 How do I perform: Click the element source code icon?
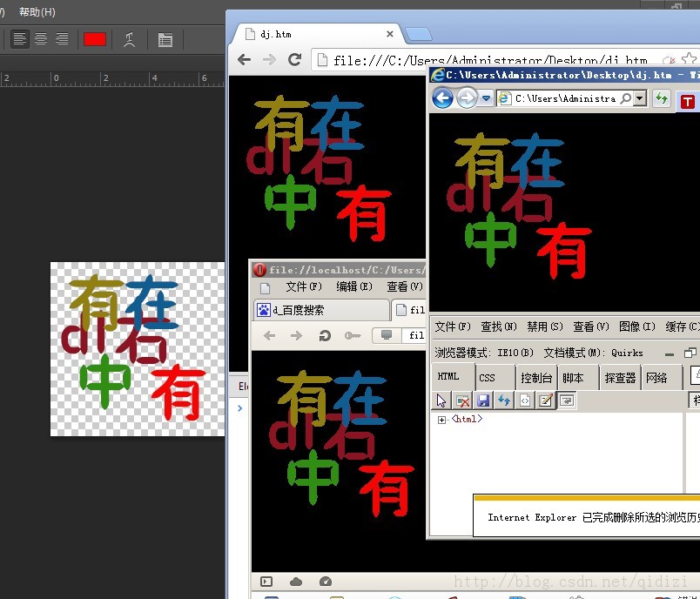pos(525,400)
